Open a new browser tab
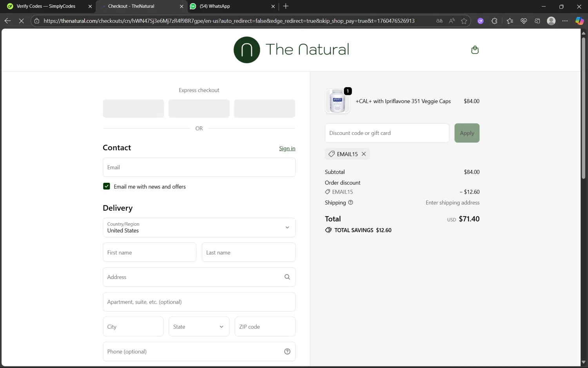The image size is (588, 368). coord(286,6)
